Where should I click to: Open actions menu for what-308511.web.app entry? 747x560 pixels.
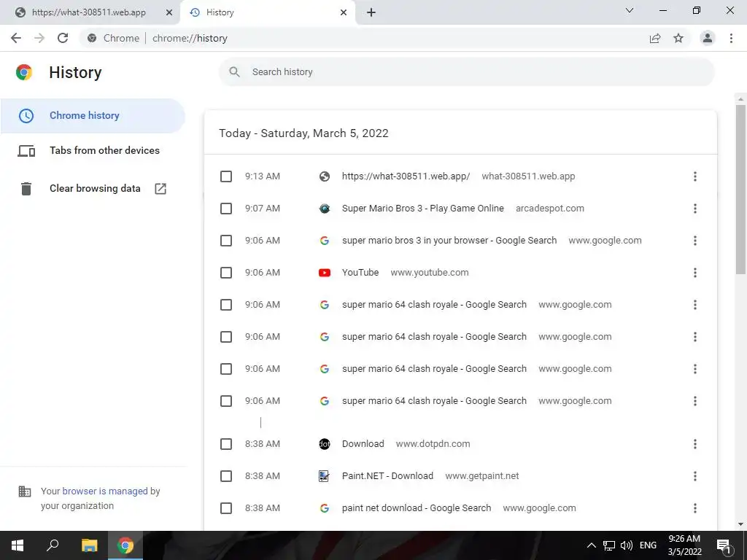(695, 176)
